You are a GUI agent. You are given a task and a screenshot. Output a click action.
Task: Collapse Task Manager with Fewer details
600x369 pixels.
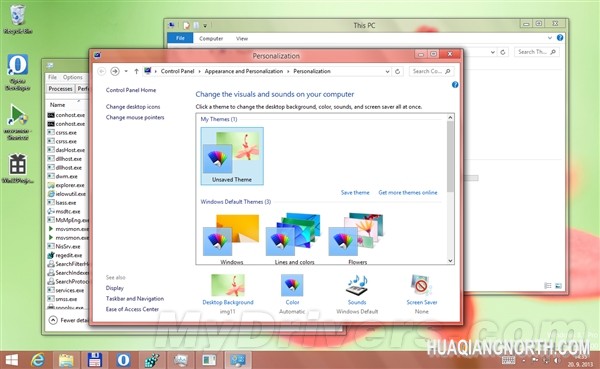point(68,320)
